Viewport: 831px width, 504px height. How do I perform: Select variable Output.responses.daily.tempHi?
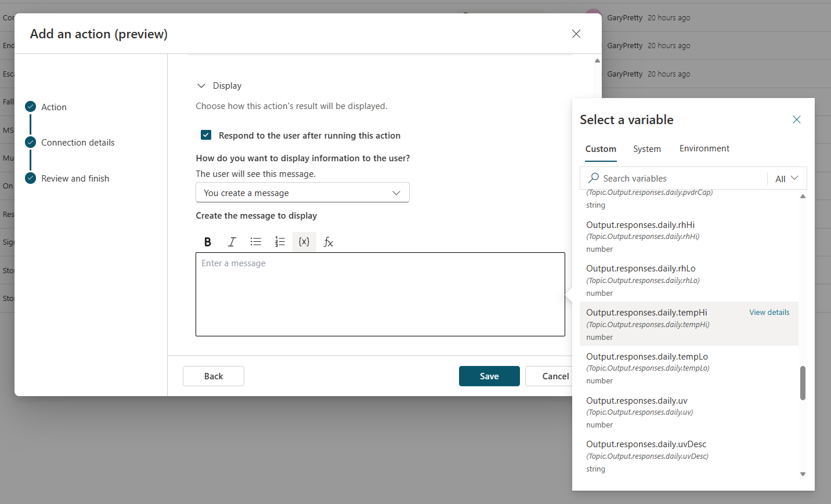[x=689, y=324]
